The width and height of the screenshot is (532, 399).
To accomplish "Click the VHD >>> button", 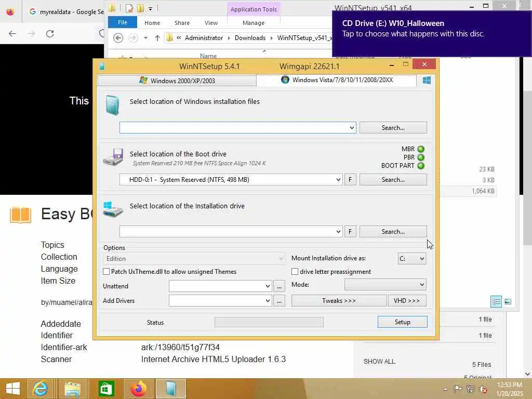I will [x=407, y=301].
